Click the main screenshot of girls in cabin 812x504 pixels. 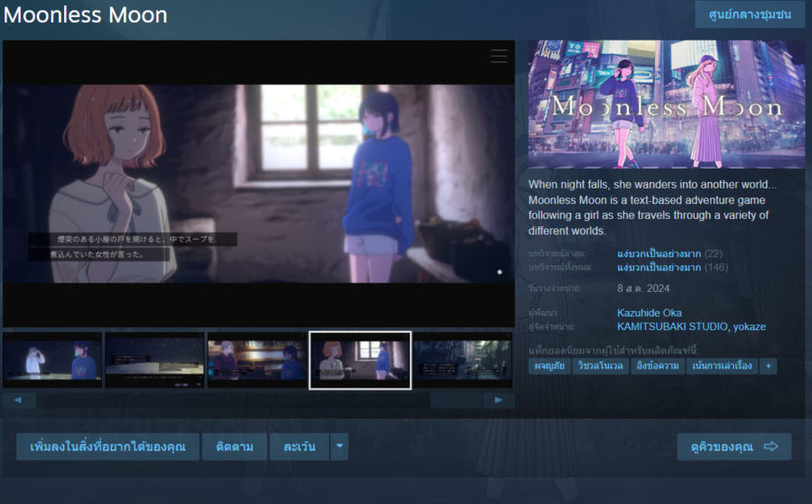pyautogui.click(x=259, y=184)
